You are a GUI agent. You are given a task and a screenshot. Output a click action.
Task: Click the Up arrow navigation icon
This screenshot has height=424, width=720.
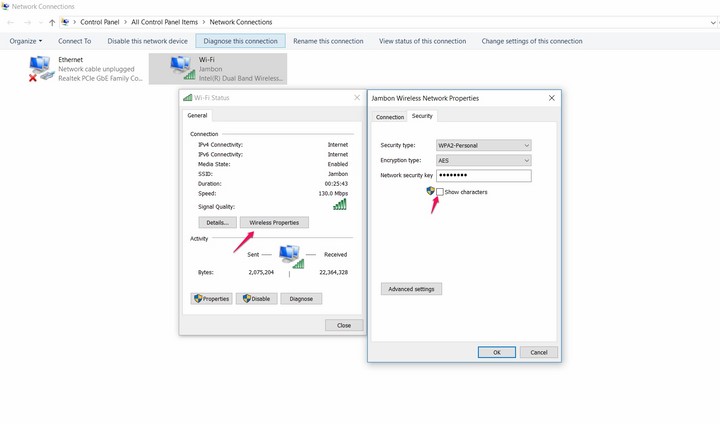tap(52, 21)
